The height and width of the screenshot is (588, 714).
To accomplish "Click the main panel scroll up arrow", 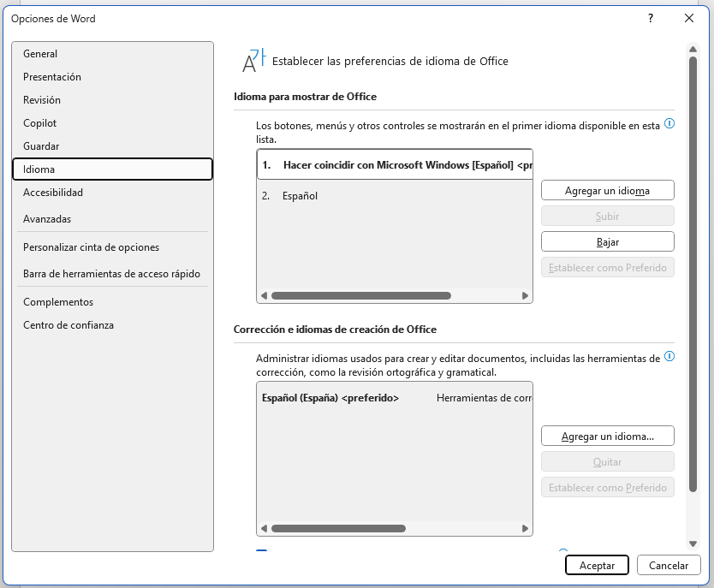I will click(x=693, y=49).
